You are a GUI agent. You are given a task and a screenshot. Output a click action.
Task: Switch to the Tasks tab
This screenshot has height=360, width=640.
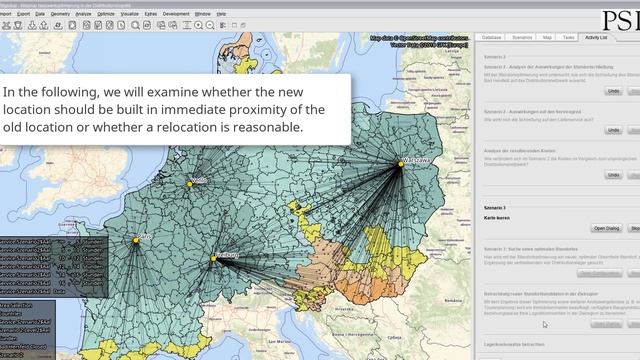tap(569, 37)
